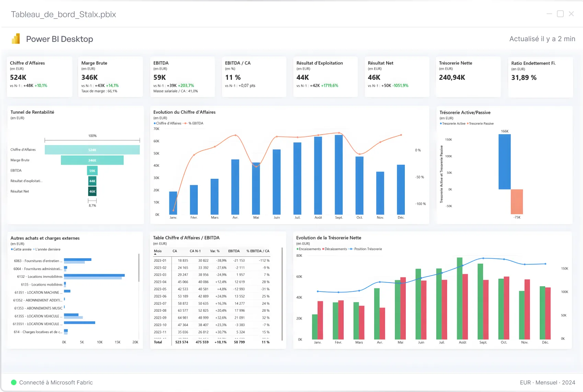
Task: Click the 613551 - LOCATION VEHICULE bar
Action: coord(79,323)
